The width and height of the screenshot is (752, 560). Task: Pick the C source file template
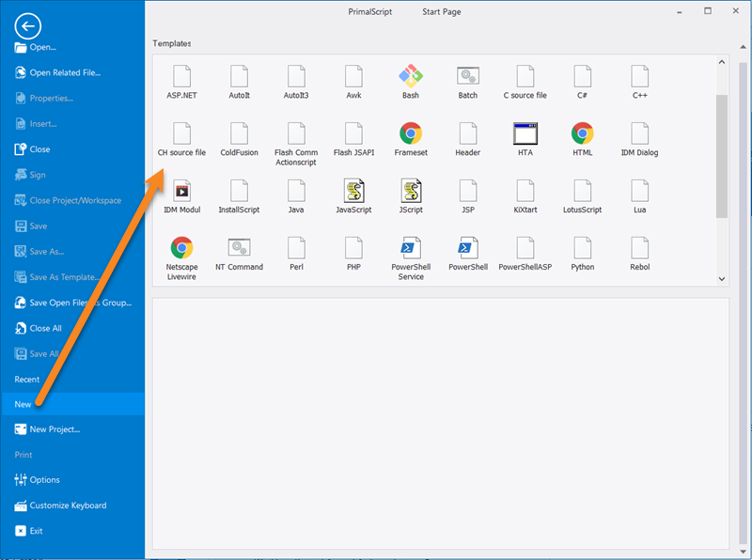525,82
